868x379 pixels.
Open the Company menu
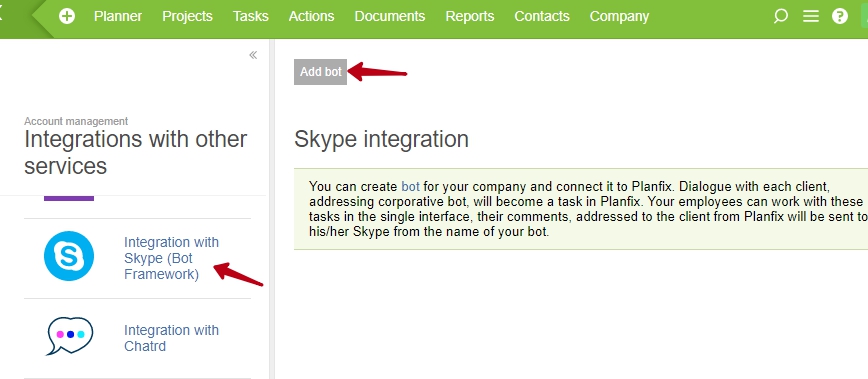(x=619, y=17)
